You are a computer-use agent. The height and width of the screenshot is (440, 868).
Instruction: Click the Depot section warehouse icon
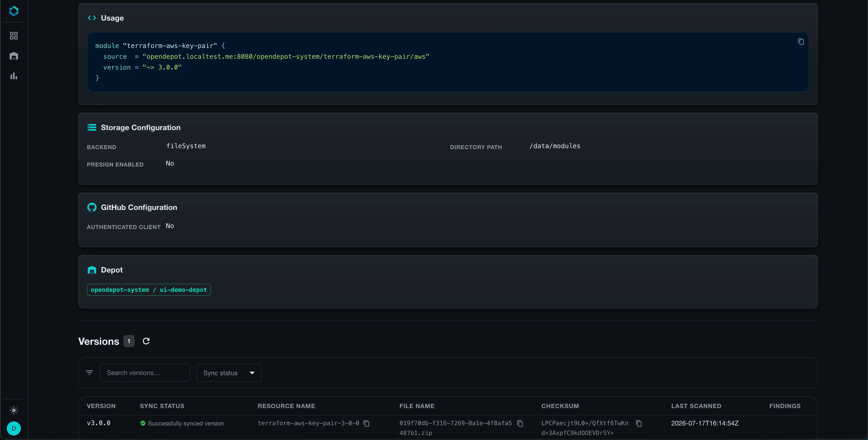92,270
